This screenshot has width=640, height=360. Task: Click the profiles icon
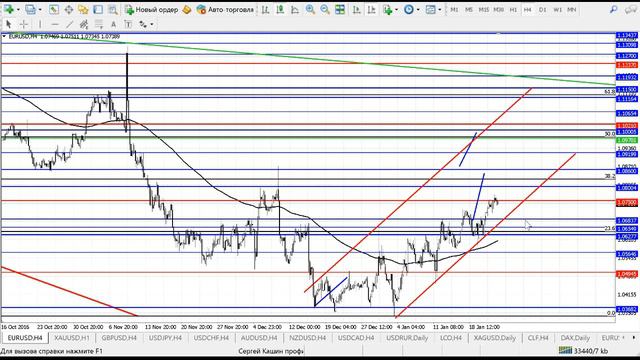click(30, 9)
